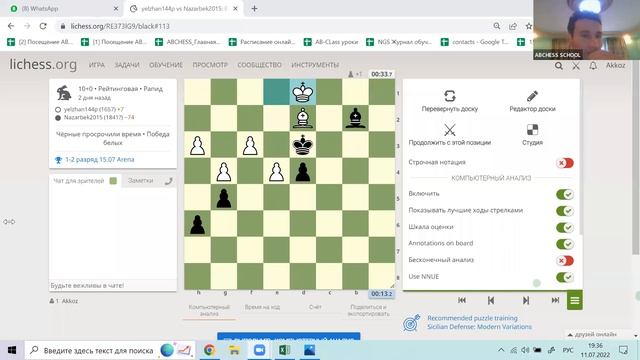Screen dimensions: 640x360
Task: Go to lichess.org home logo
Action: click(x=43, y=64)
